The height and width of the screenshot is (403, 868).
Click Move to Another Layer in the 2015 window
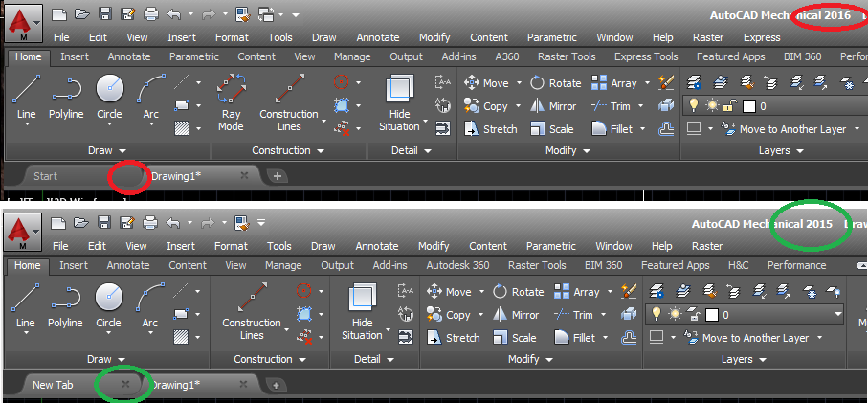746,338
